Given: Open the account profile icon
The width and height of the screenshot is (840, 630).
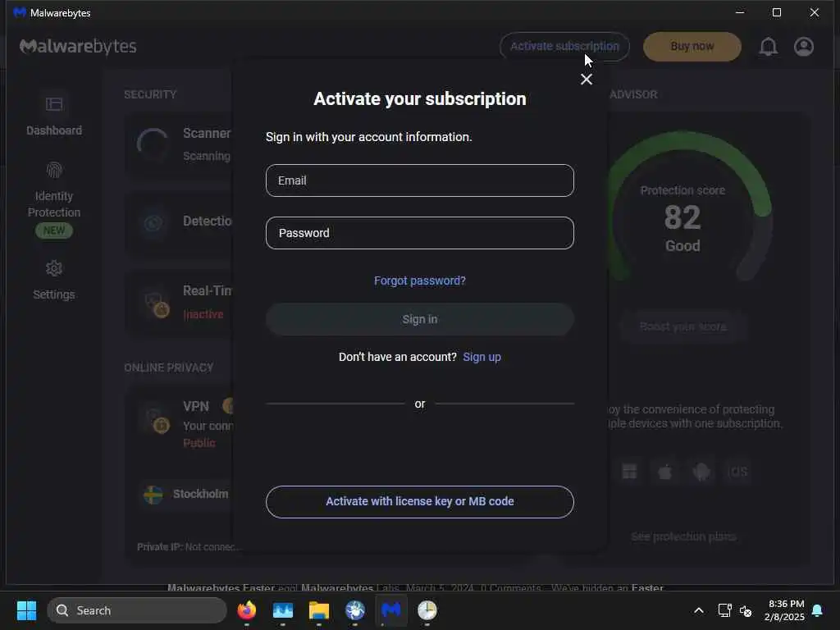Looking at the screenshot, I should 804,47.
